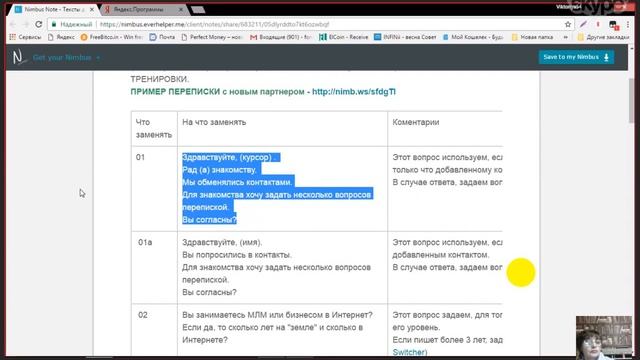Screen dimensions: 640x360
Task: Open the Почта bookmark
Action: (x=162, y=37)
